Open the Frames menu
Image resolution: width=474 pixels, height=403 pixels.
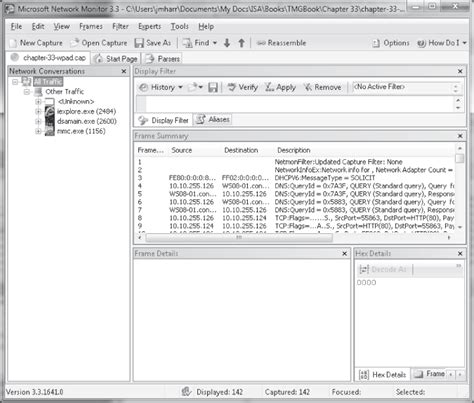91,27
